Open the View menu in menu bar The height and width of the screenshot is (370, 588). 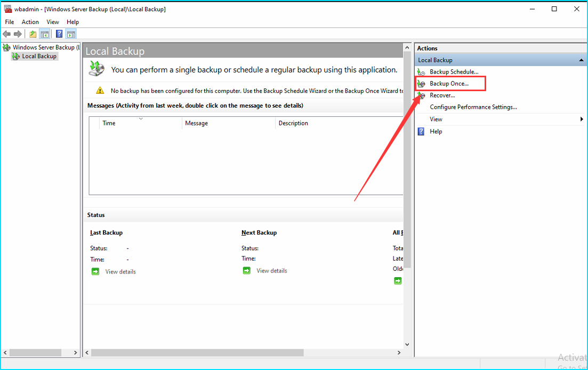(52, 22)
